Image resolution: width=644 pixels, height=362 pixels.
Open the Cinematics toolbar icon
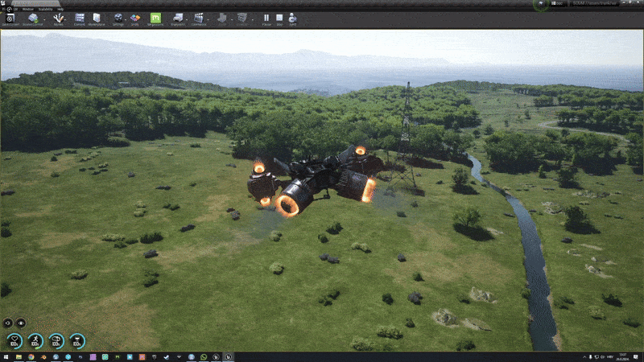point(199,18)
